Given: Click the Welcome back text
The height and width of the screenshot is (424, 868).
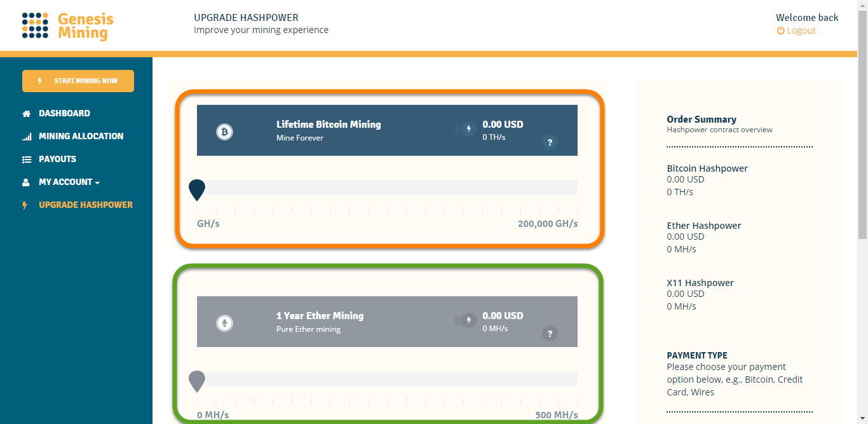Looking at the screenshot, I should pos(807,18).
